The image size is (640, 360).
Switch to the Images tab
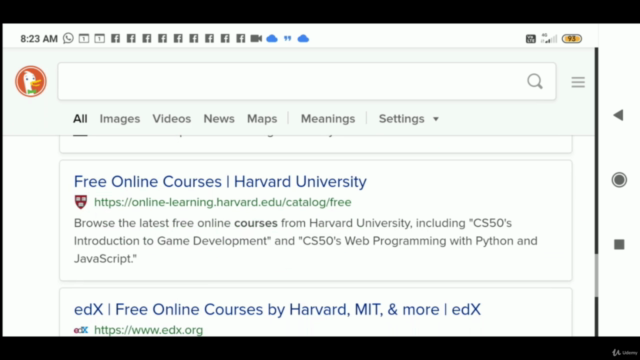pyautogui.click(x=120, y=119)
